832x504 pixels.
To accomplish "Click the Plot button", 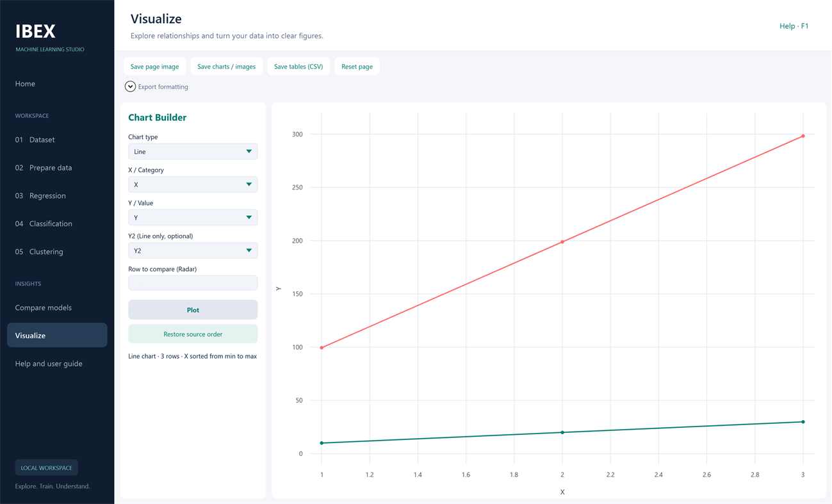I will coord(193,310).
